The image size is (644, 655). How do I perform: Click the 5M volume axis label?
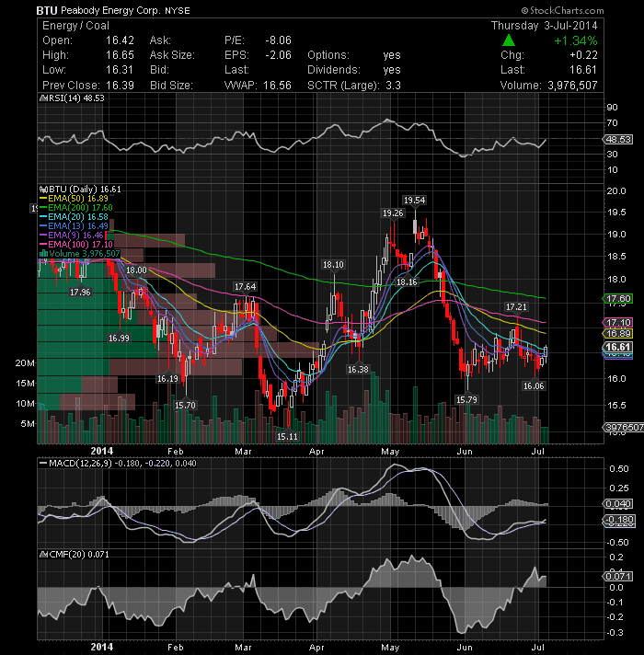(x=28, y=423)
